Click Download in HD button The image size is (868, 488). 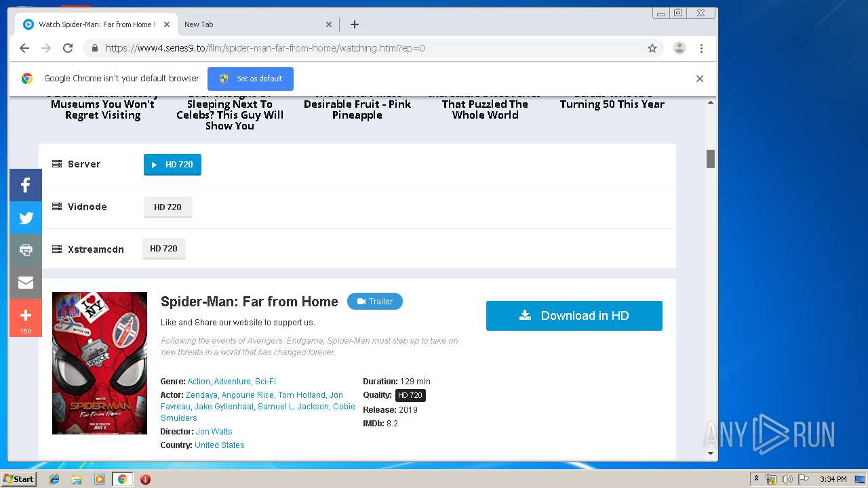point(574,316)
